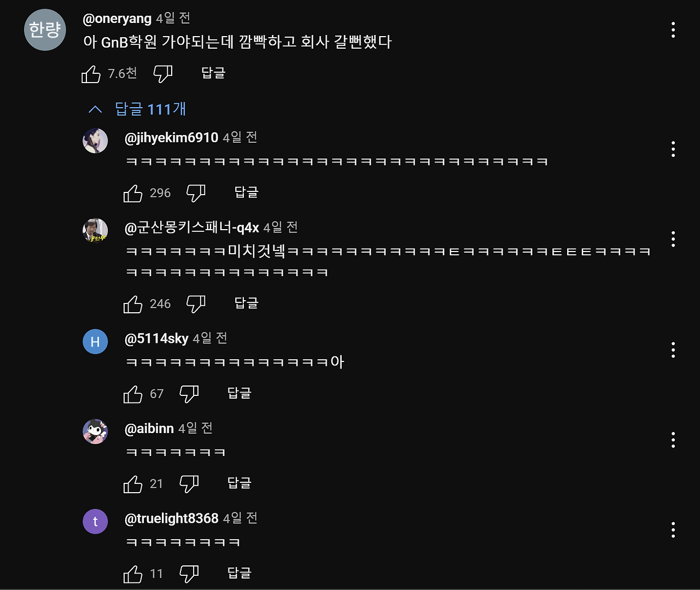700x590 pixels.
Task: Dislike @군산몽키스패너-q4x's reply
Action: [196, 303]
